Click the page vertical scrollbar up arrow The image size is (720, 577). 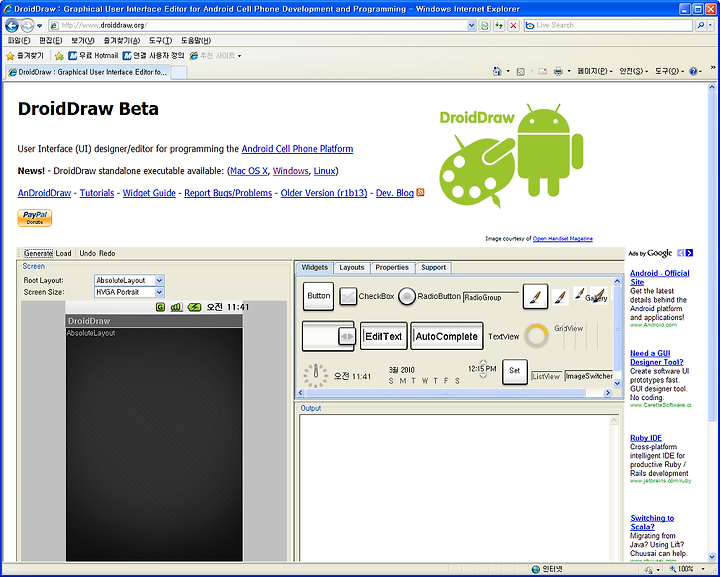pos(712,87)
